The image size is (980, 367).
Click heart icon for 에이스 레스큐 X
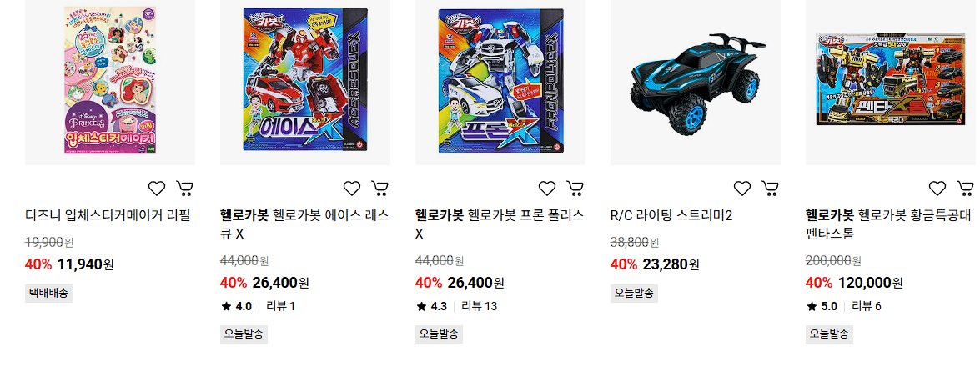[352, 189]
